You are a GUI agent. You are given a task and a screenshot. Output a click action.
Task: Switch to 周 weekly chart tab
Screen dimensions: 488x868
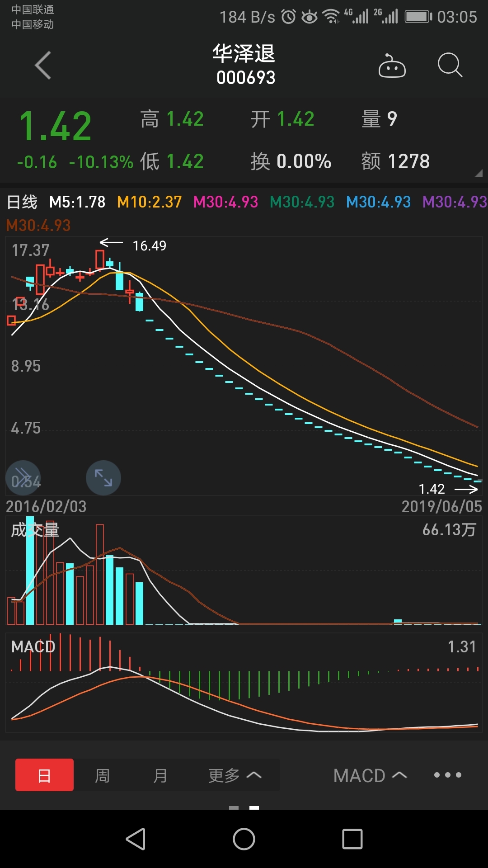click(103, 775)
